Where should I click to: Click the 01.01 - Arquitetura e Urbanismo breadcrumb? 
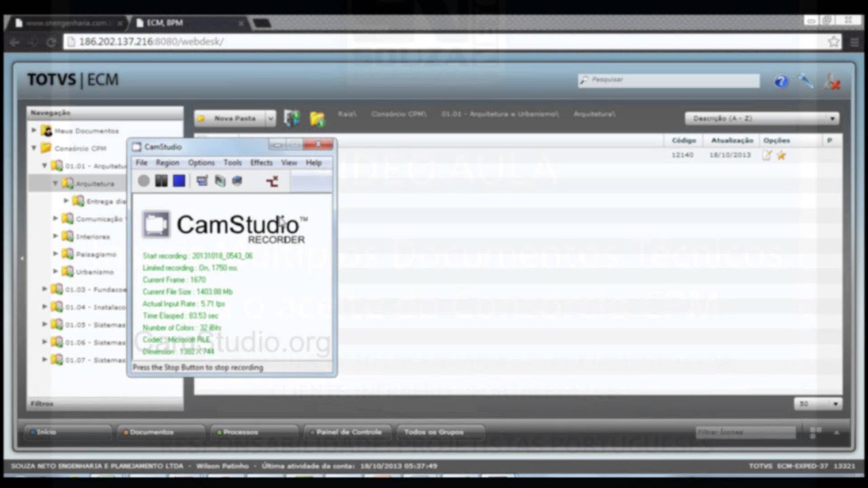(x=500, y=114)
